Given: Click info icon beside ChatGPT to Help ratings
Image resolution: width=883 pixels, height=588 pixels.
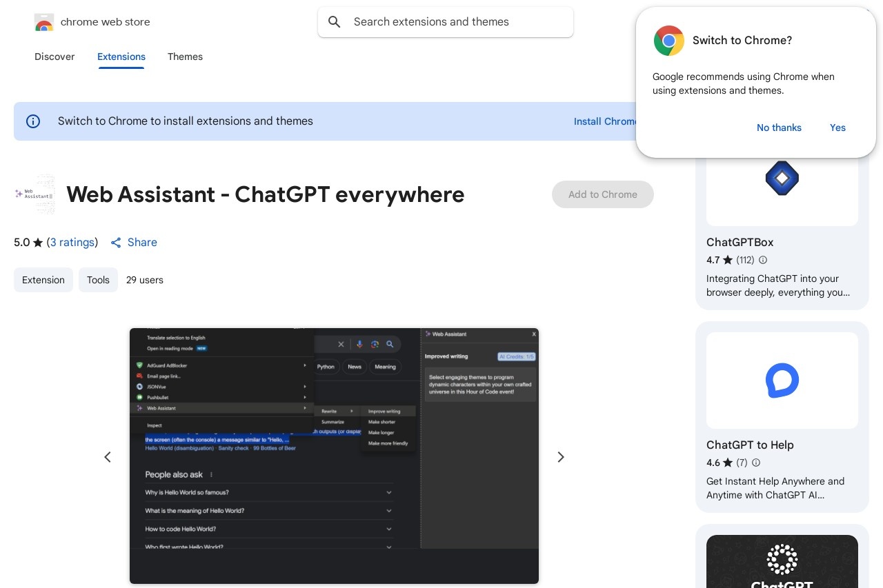Looking at the screenshot, I should click(x=756, y=463).
